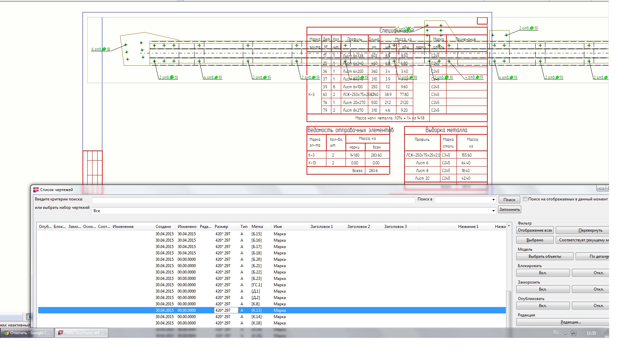Click the network icon in system tray
This screenshot has height=362, width=644.
click(x=574, y=333)
